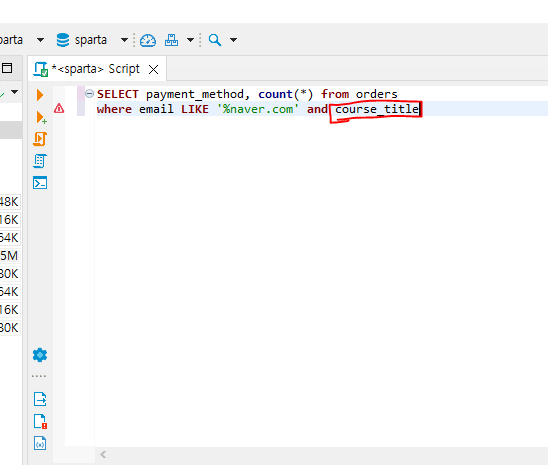The image size is (548, 465).
Task: Click the sparta database icon in the toolbar
Action: tap(63, 40)
